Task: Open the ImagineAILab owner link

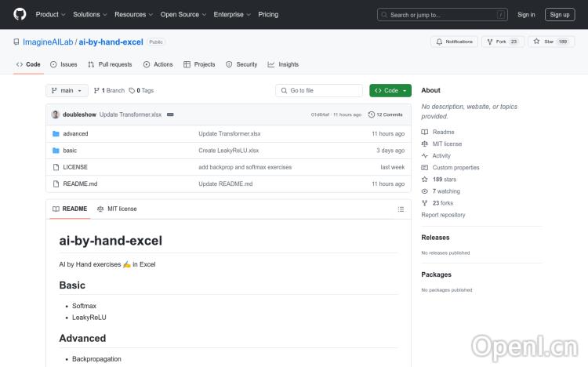Action: pos(47,42)
